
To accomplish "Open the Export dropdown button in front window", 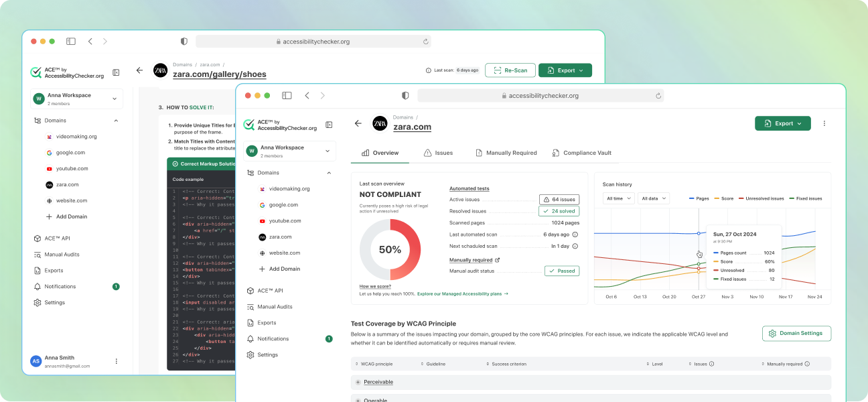I will pos(782,123).
